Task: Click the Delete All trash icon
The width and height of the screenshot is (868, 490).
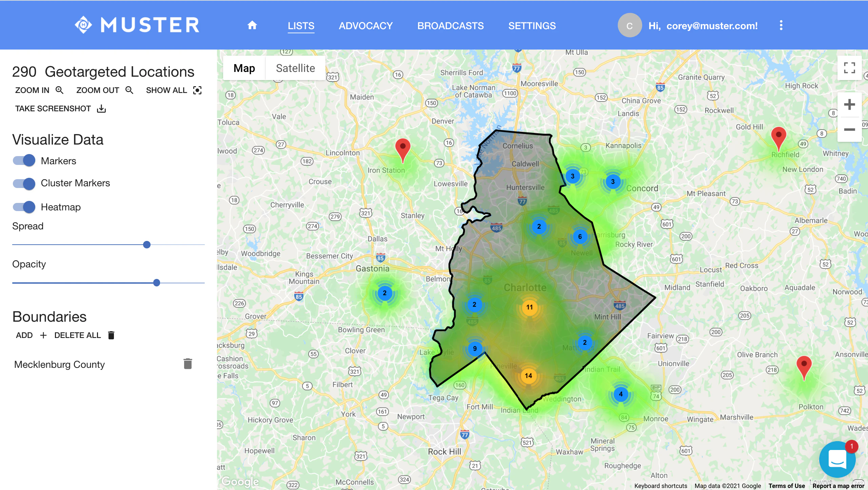Action: pyautogui.click(x=111, y=335)
